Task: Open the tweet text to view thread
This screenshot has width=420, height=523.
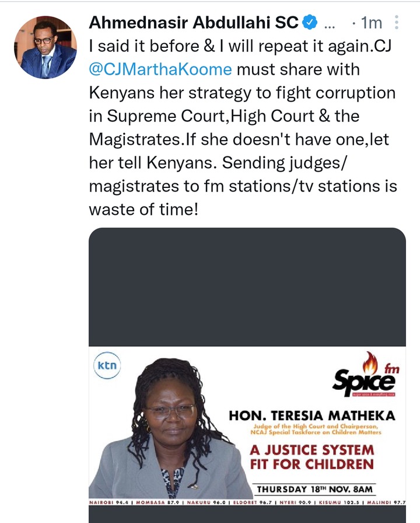Action: [x=243, y=127]
